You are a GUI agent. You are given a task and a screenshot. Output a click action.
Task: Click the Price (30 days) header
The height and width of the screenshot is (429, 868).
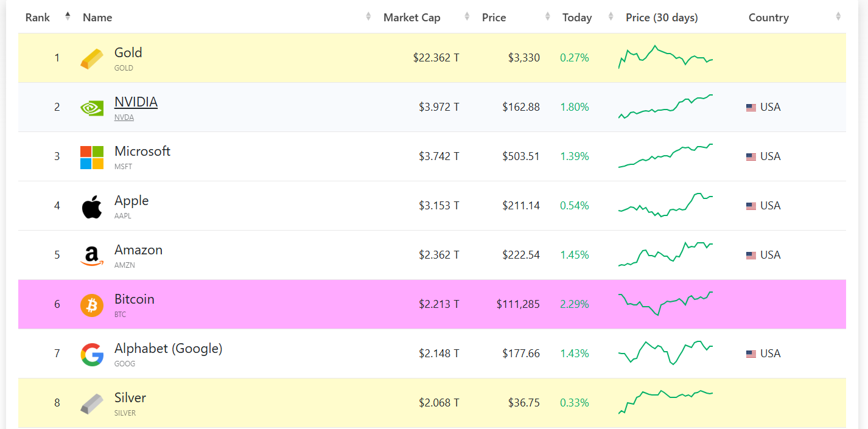[x=662, y=18]
